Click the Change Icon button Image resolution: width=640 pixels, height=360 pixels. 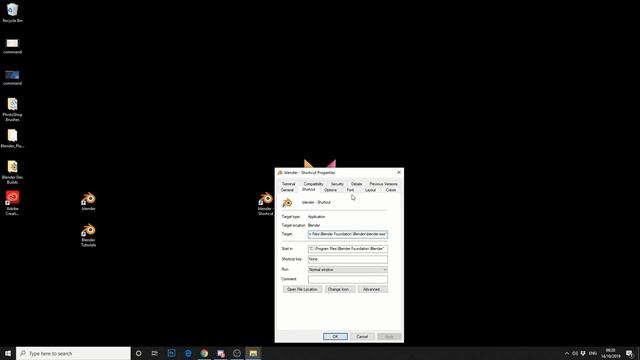pyautogui.click(x=340, y=289)
